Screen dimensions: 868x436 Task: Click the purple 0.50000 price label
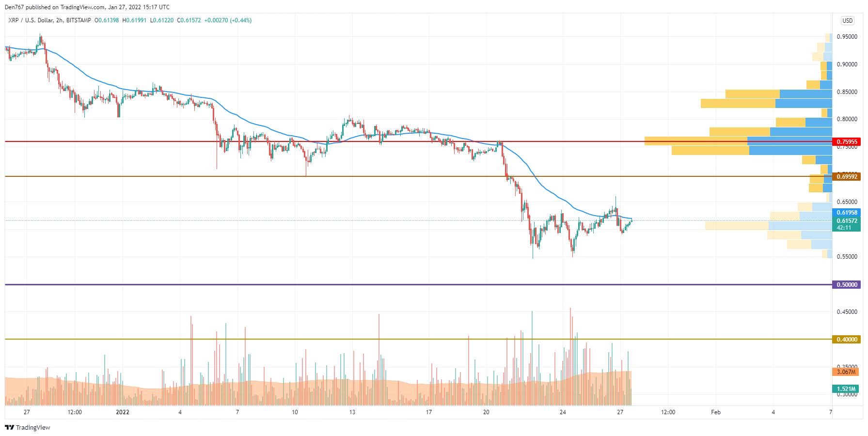point(846,284)
